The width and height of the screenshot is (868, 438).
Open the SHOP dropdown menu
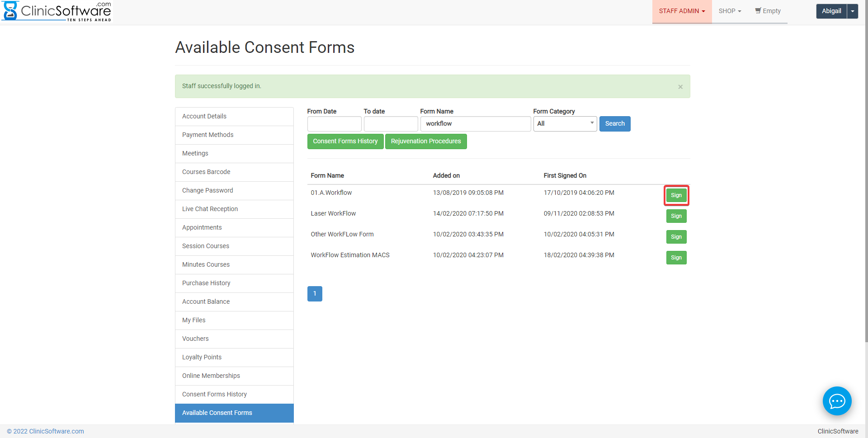[730, 11]
